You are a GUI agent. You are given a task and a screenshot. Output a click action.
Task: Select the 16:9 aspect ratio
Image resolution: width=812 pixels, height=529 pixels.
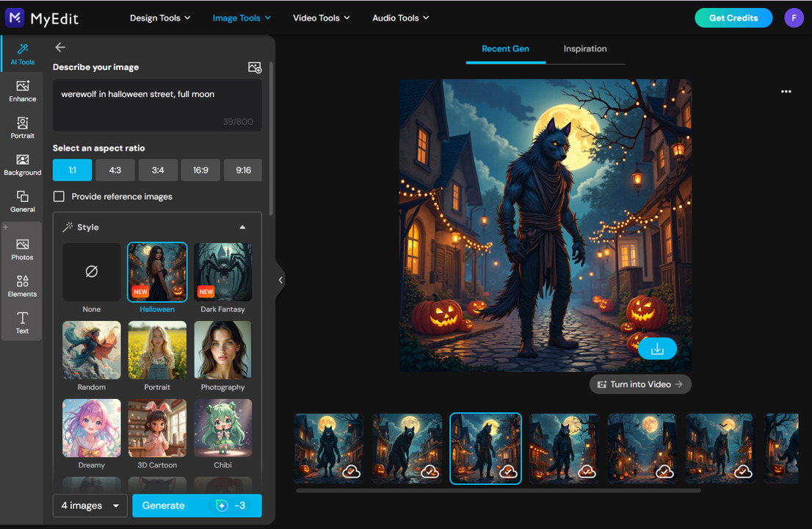[x=200, y=170]
